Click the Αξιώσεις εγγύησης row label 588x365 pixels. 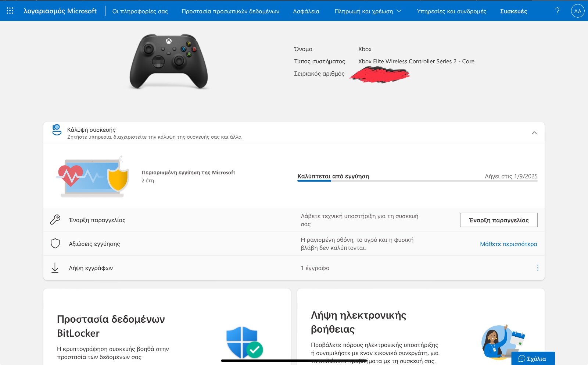[94, 244]
